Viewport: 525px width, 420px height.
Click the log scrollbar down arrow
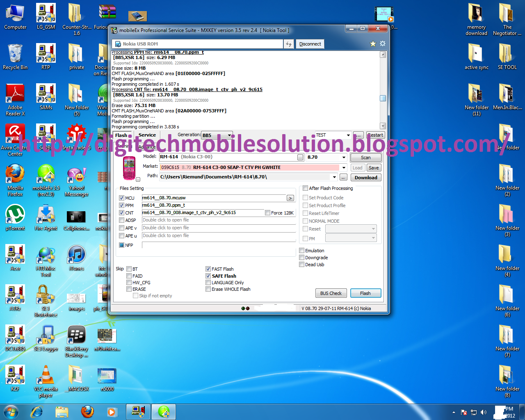(383, 126)
